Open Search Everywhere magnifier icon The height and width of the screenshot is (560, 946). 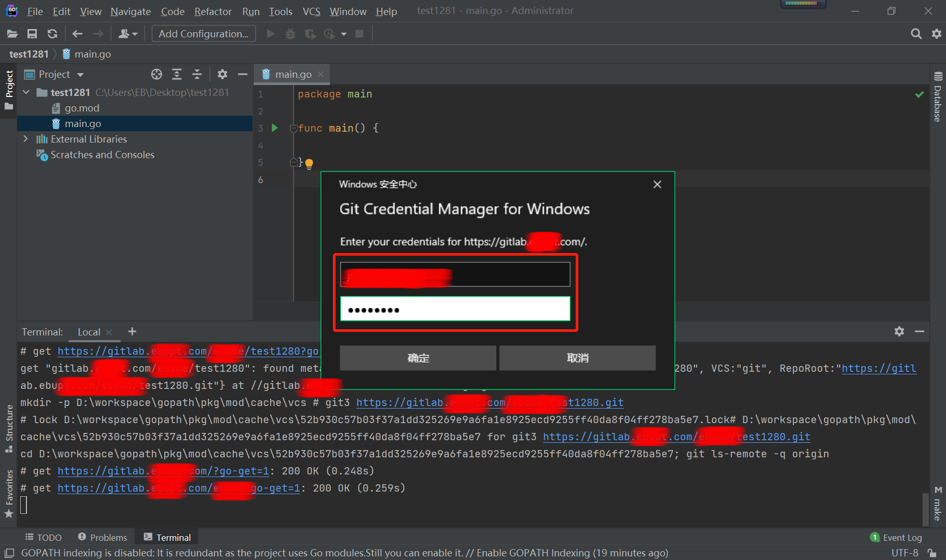coord(916,34)
